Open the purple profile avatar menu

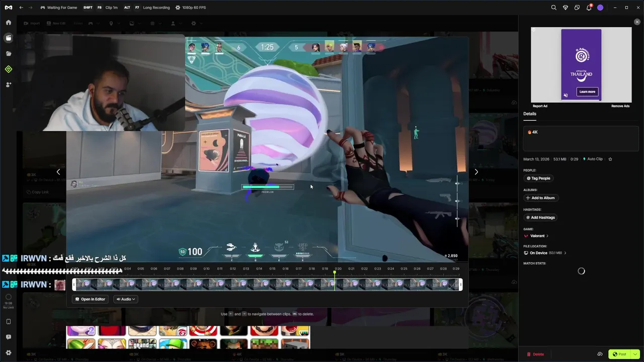(600, 8)
